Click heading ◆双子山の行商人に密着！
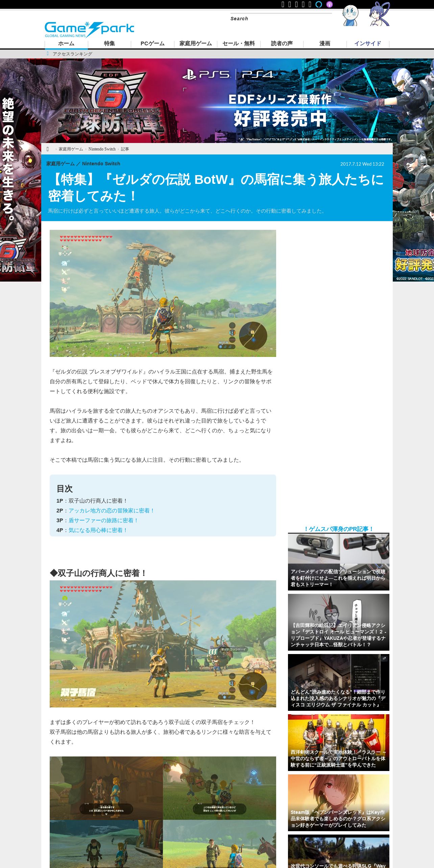 pos(98,573)
